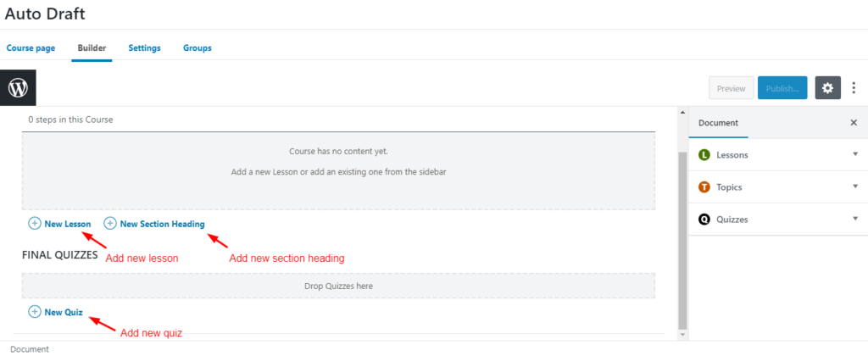Expand the Lessons panel arrow

tap(855, 154)
